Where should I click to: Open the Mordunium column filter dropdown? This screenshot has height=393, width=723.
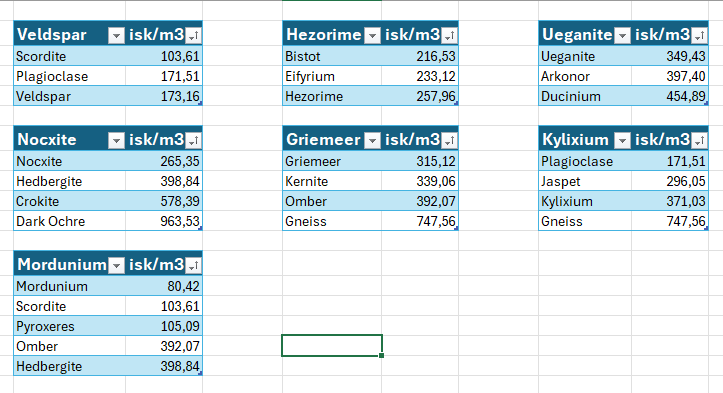pos(116,266)
